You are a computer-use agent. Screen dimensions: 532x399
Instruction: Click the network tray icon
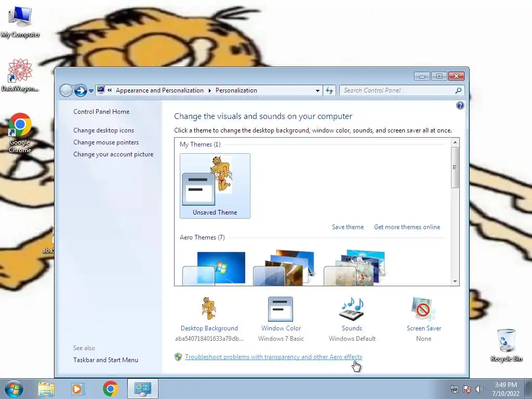(x=454, y=389)
